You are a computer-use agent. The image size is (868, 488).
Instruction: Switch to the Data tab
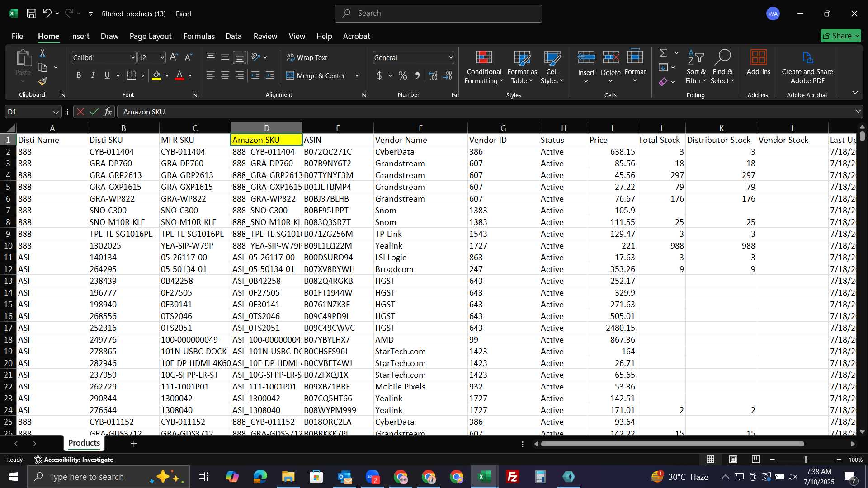(234, 36)
